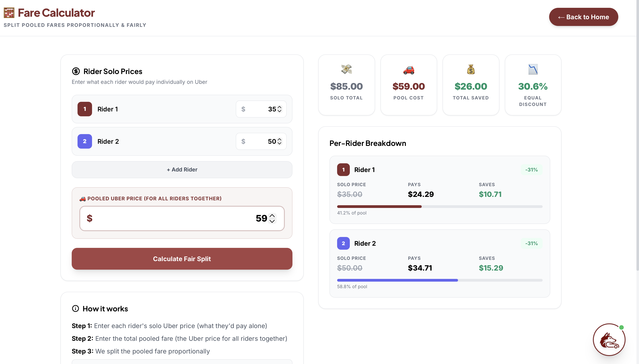Click the flying money Solo Total icon

[x=346, y=69]
